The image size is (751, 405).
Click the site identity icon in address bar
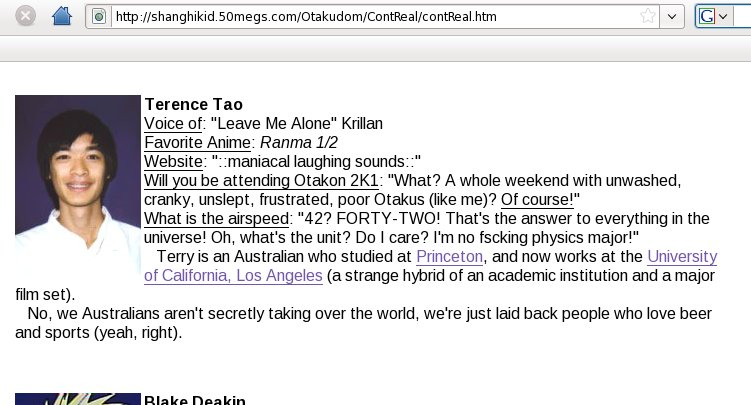click(99, 17)
